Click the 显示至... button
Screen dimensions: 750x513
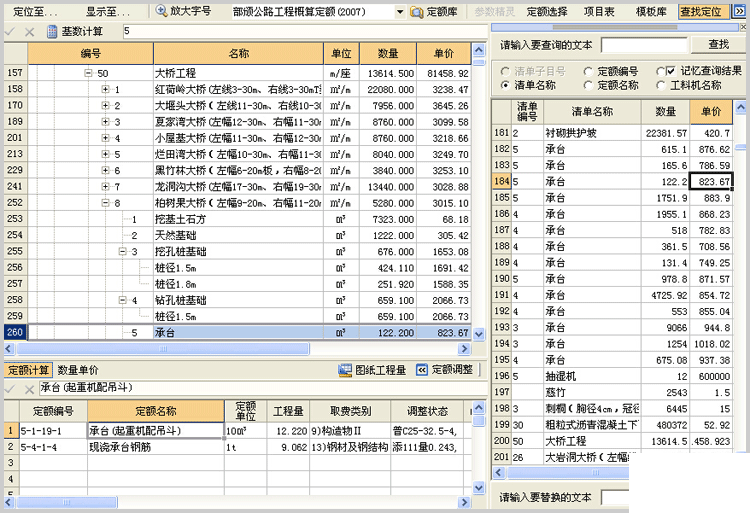click(108, 11)
